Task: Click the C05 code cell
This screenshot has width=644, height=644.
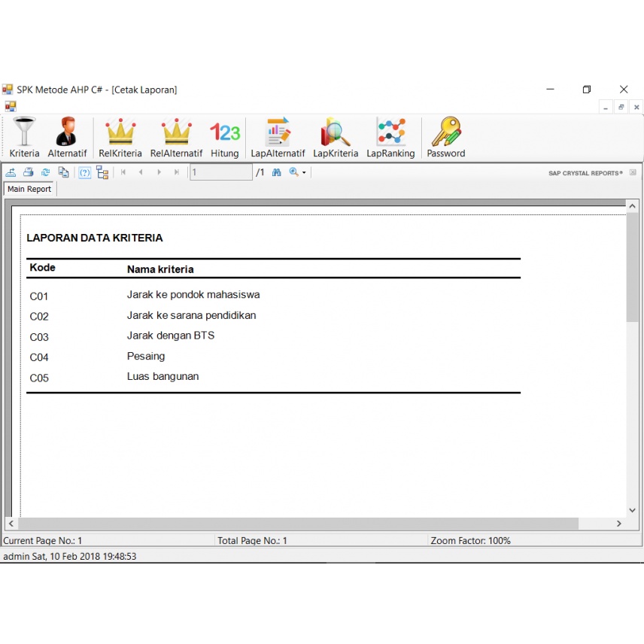Action: click(39, 378)
